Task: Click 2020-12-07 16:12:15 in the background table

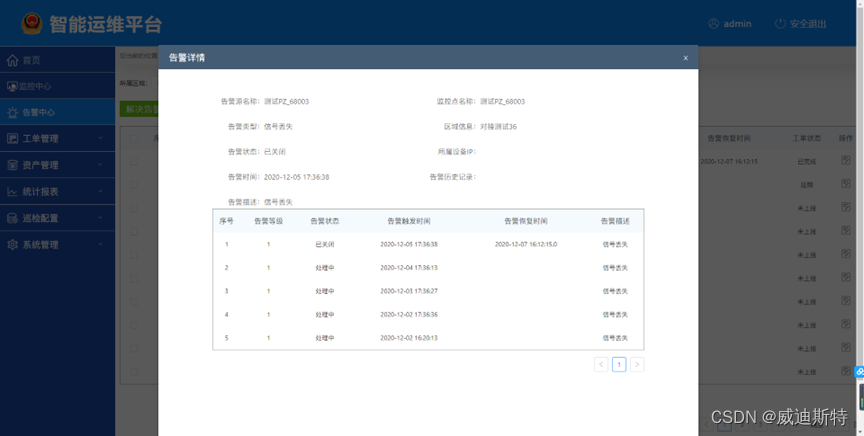Action: (729, 162)
